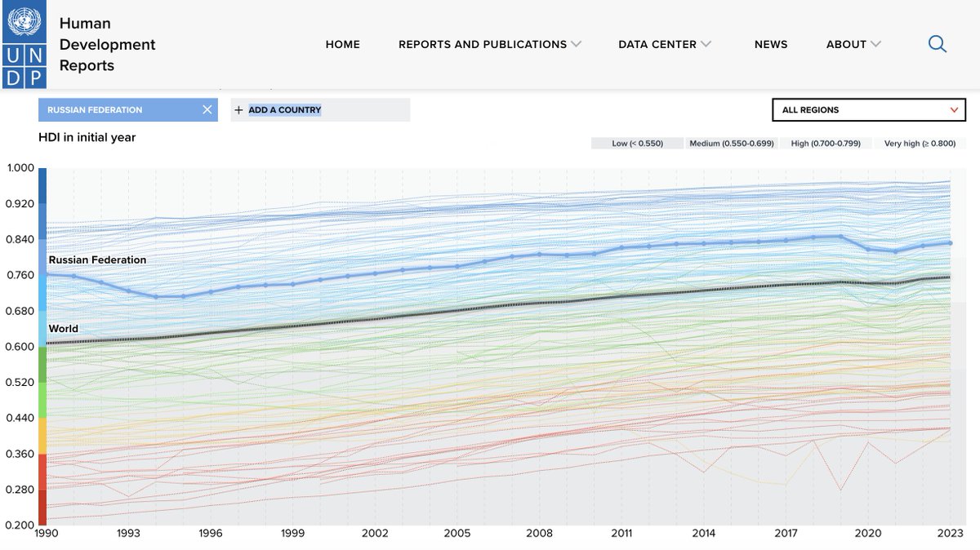This screenshot has width=980, height=550.
Task: Click the Russian Federation 1996 data point
Action: tap(211, 291)
